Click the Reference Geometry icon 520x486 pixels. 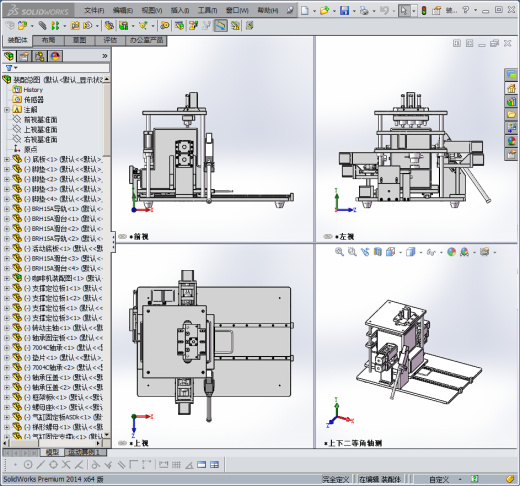pyautogui.click(x=143, y=25)
